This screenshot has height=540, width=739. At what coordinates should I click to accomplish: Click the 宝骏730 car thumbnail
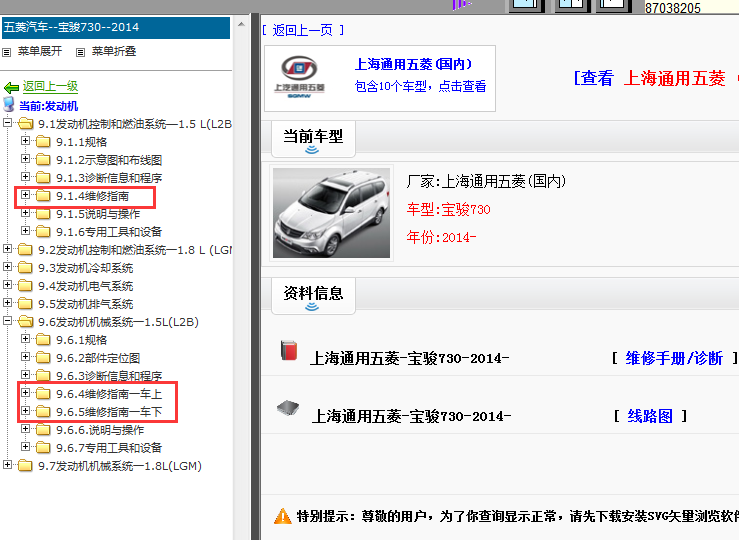[331, 213]
